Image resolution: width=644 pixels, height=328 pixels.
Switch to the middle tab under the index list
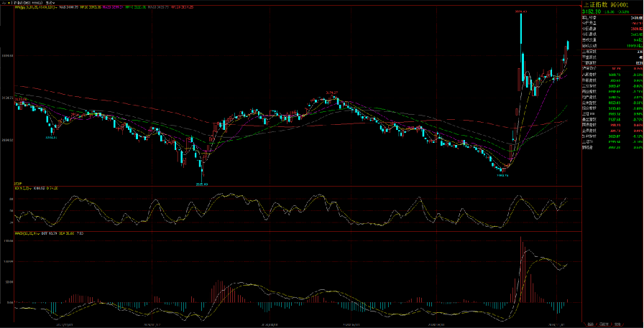(604, 324)
